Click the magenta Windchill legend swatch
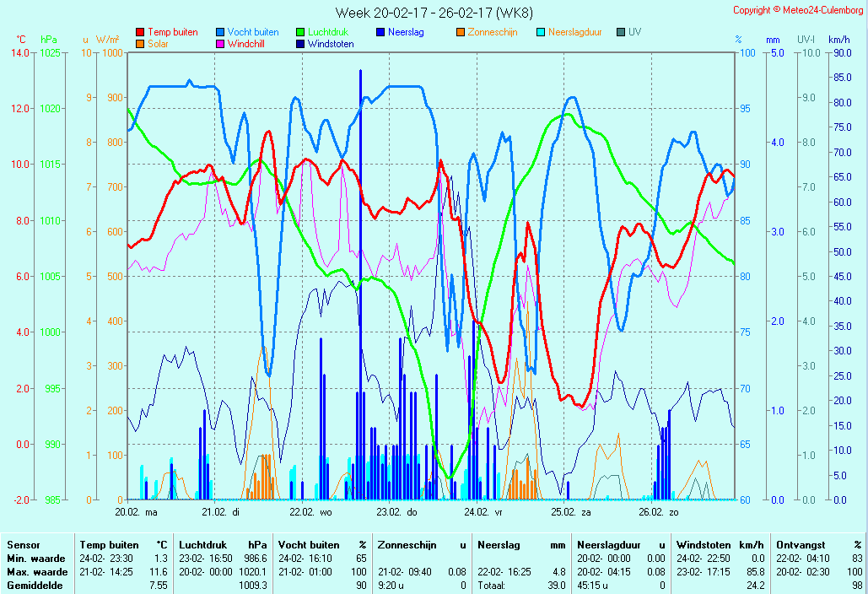868x594 pixels. click(220, 44)
